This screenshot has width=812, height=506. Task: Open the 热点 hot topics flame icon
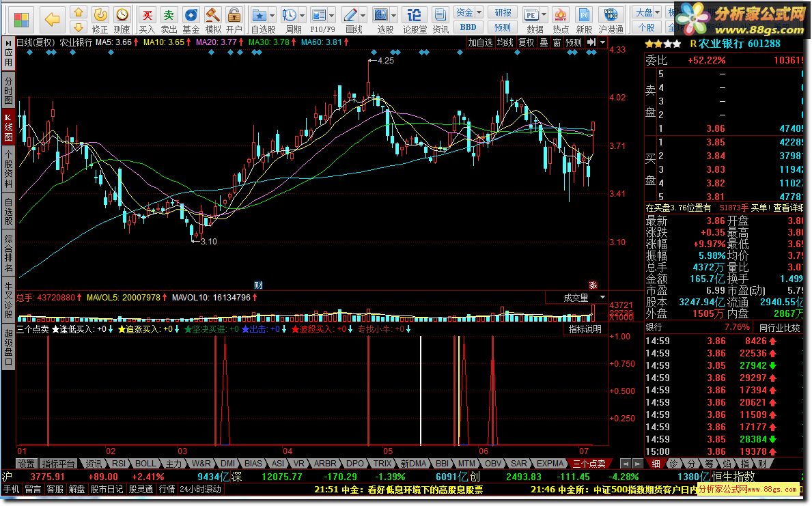(560, 20)
